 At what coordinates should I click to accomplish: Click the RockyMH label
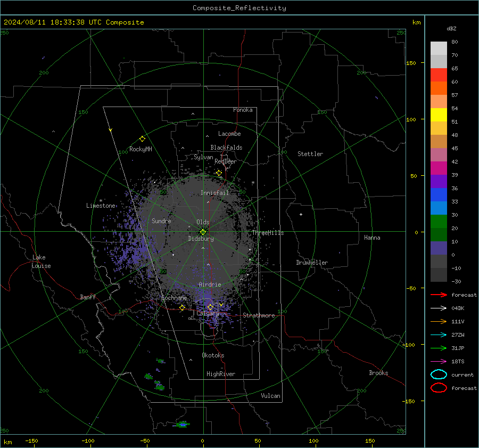[141, 149]
